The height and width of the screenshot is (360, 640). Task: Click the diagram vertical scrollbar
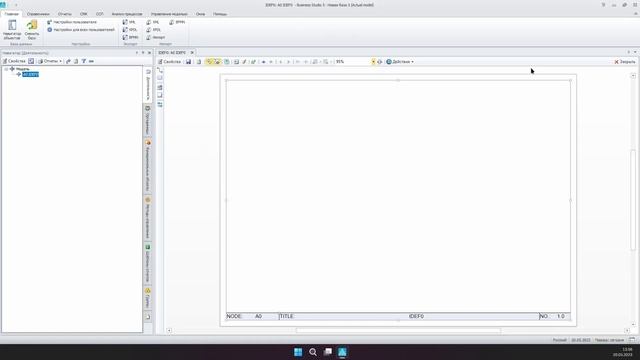click(x=633, y=200)
